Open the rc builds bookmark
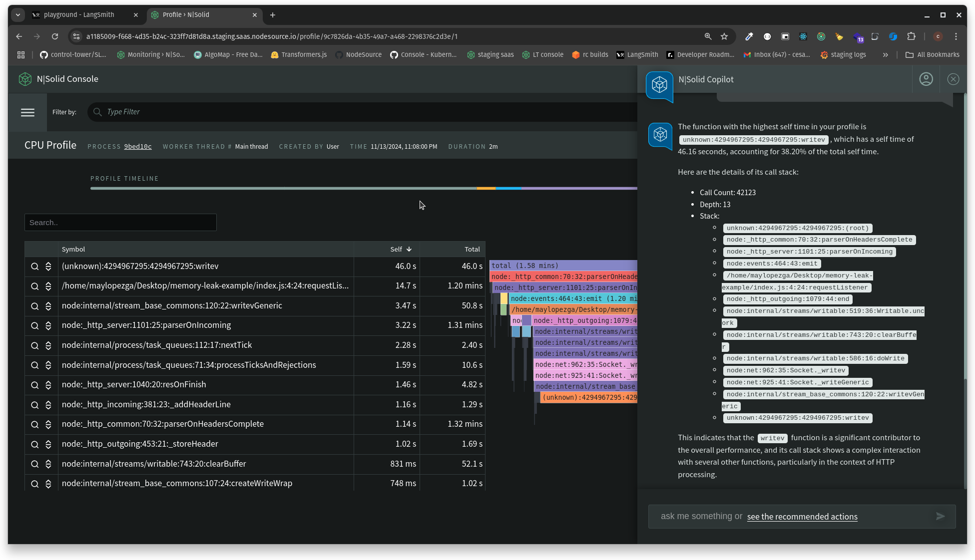The image size is (975, 560). point(590,55)
